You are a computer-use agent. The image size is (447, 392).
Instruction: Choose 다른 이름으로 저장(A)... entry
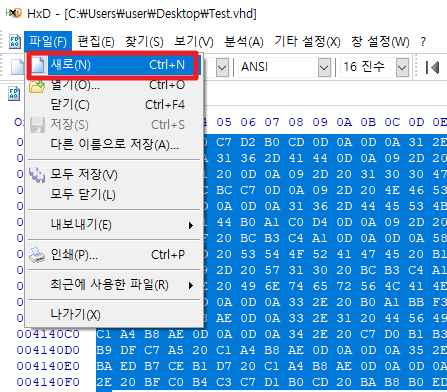(x=114, y=144)
